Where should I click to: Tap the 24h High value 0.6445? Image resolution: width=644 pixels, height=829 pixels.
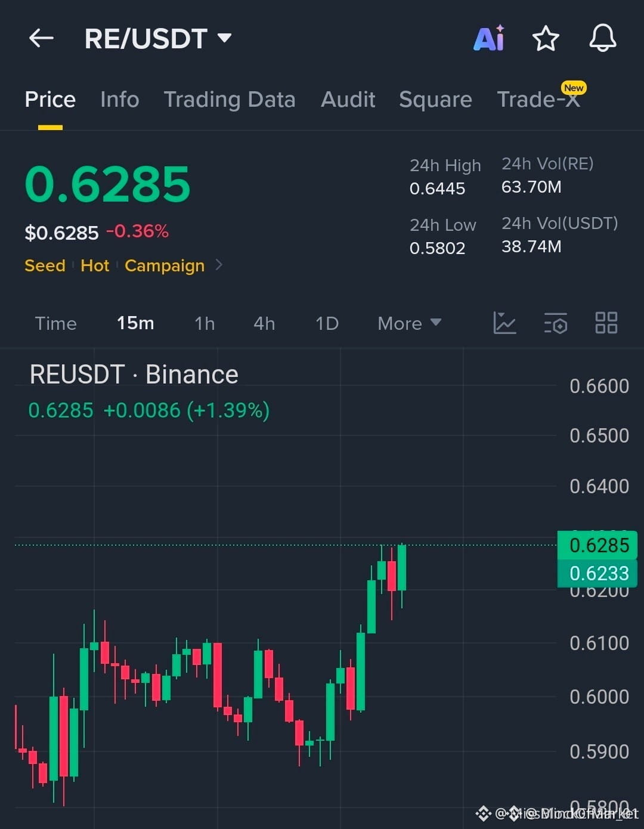point(437,188)
